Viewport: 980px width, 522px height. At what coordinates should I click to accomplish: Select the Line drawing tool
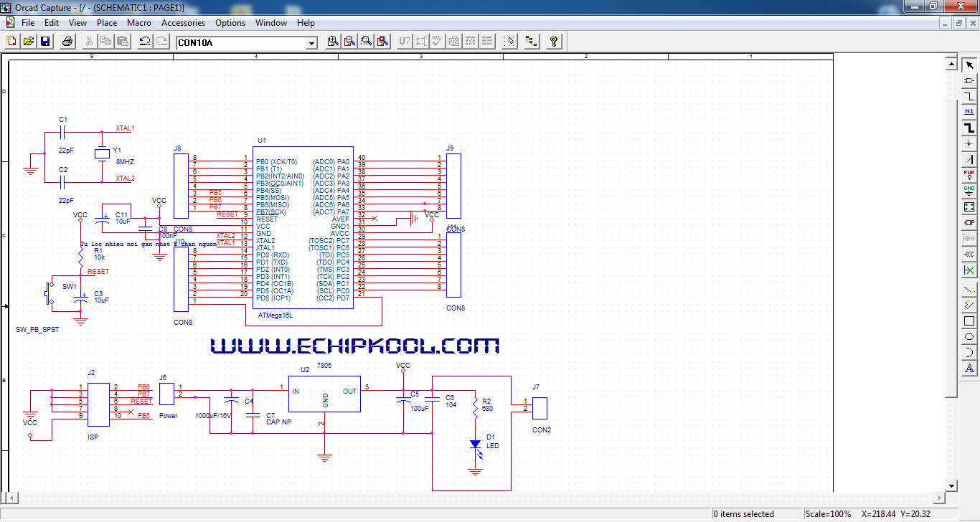pyautogui.click(x=969, y=290)
